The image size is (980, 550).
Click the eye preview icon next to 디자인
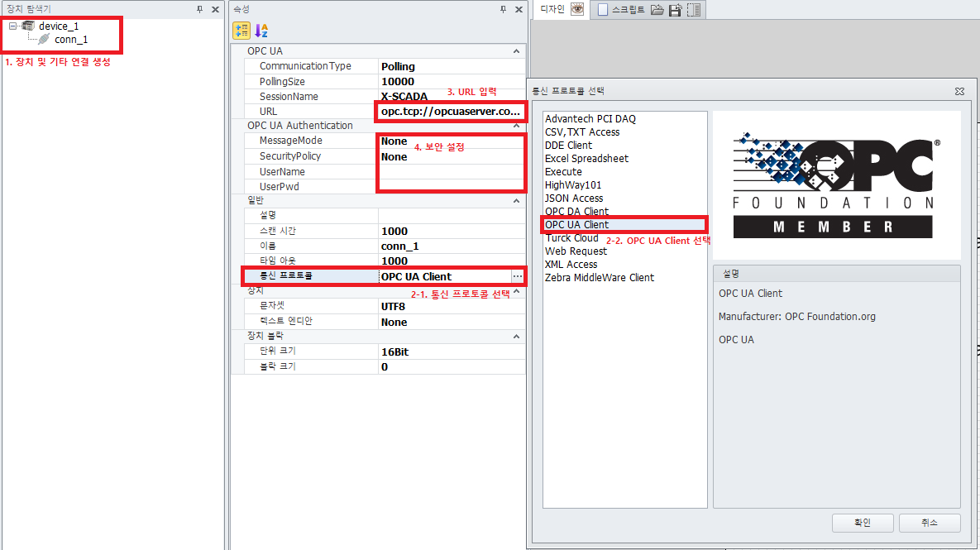577,9
